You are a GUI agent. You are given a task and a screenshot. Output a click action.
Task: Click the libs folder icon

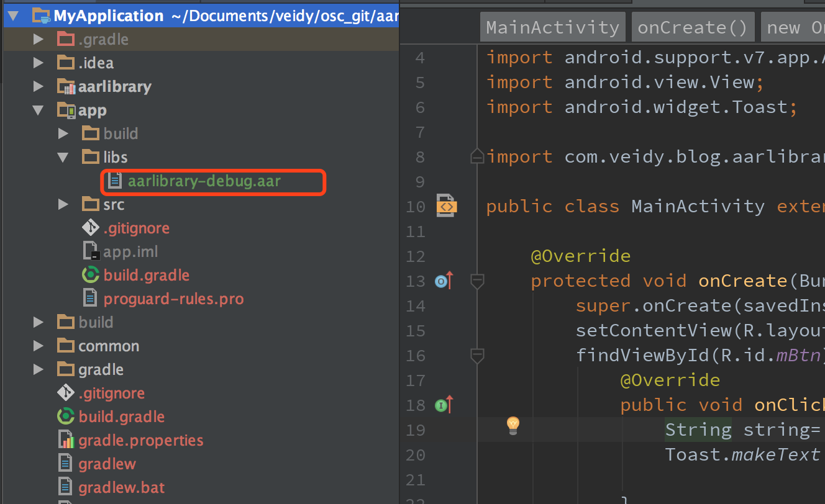[91, 158]
